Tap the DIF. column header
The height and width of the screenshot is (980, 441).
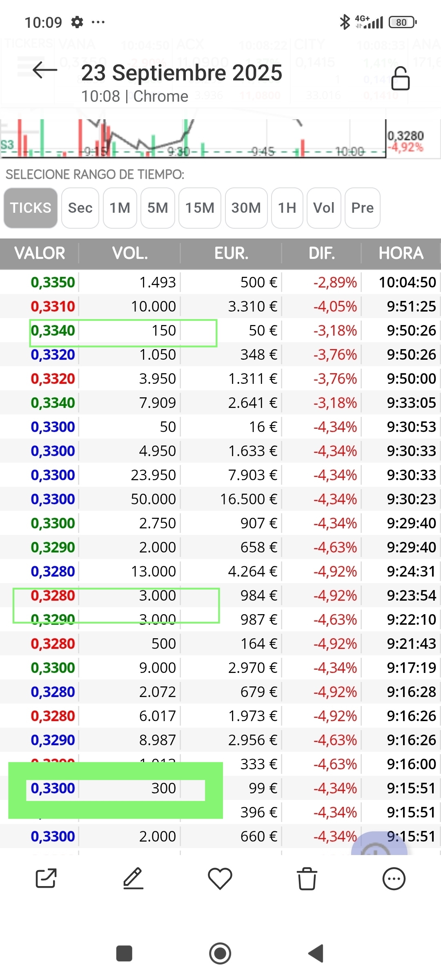point(322,253)
